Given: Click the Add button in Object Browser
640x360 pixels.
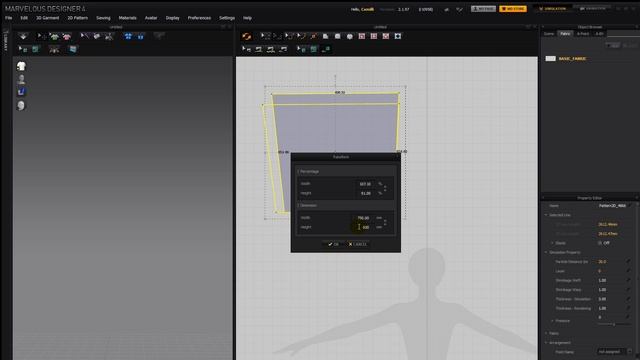Looking at the screenshot, I should (x=613, y=45).
